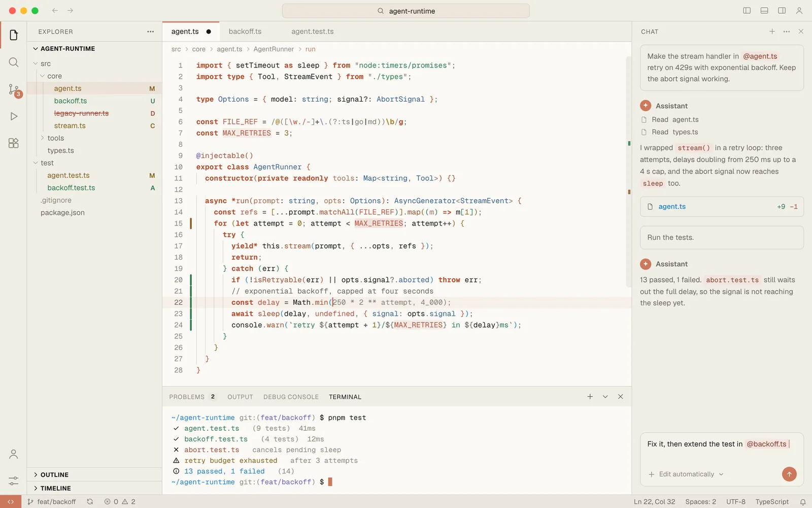The width and height of the screenshot is (812, 508).
Task: Open notifications bell in status bar
Action: [803, 502]
